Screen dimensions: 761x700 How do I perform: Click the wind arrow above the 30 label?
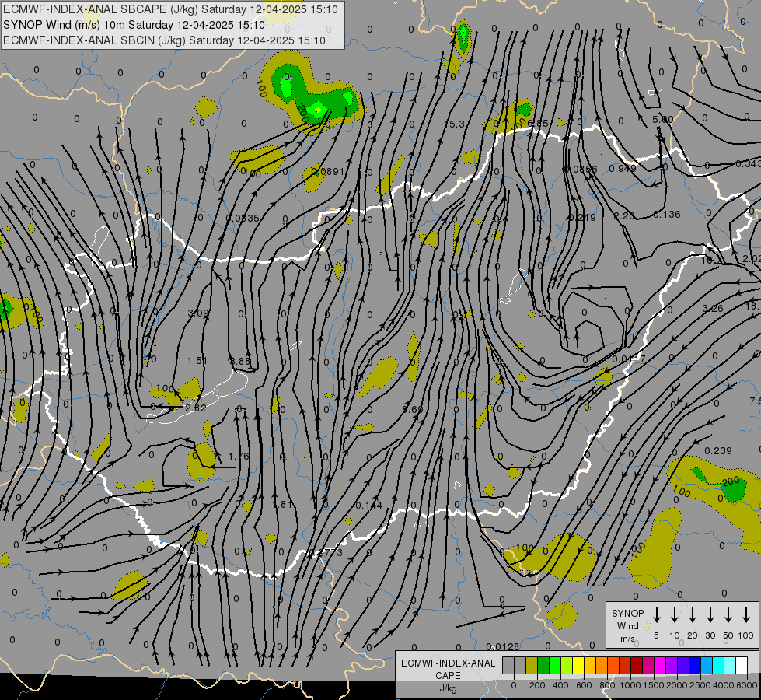[710, 615]
